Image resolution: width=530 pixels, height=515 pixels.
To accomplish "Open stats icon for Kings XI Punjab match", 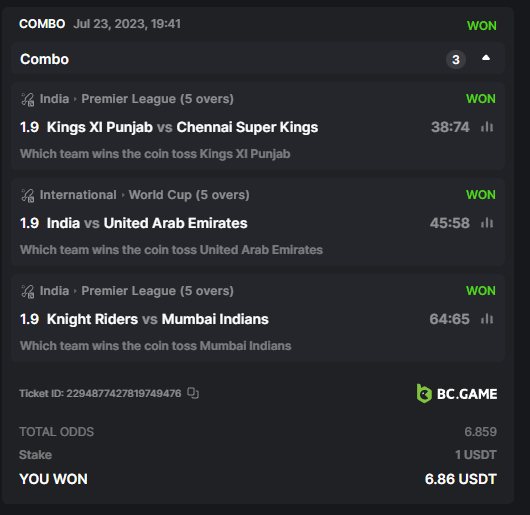I will pyautogui.click(x=487, y=127).
